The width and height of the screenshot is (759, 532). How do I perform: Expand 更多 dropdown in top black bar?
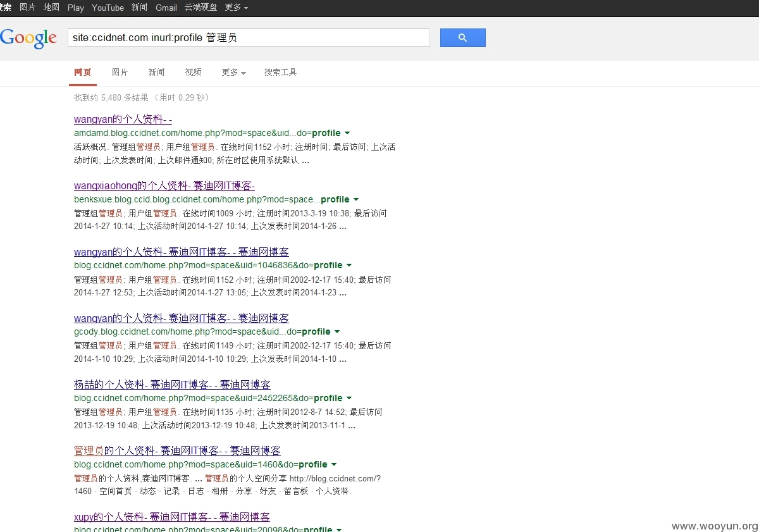(236, 8)
